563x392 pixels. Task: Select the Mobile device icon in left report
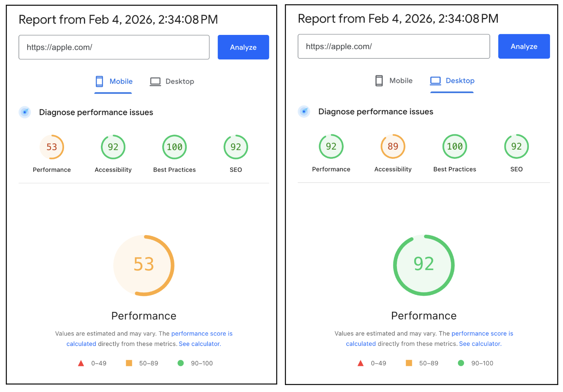(99, 81)
